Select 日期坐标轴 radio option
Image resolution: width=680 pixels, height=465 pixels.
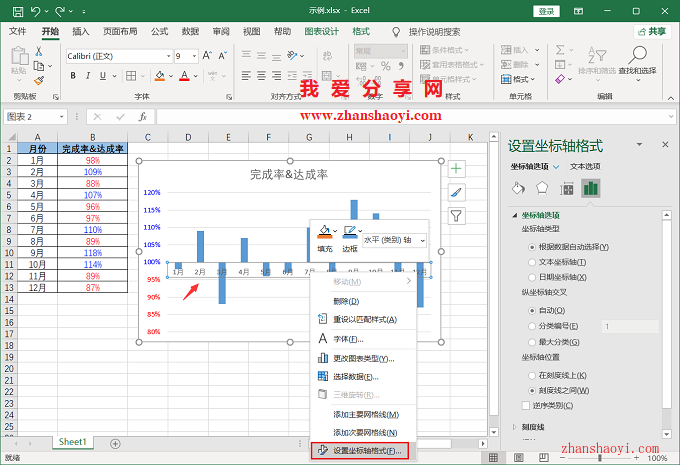tap(532, 277)
